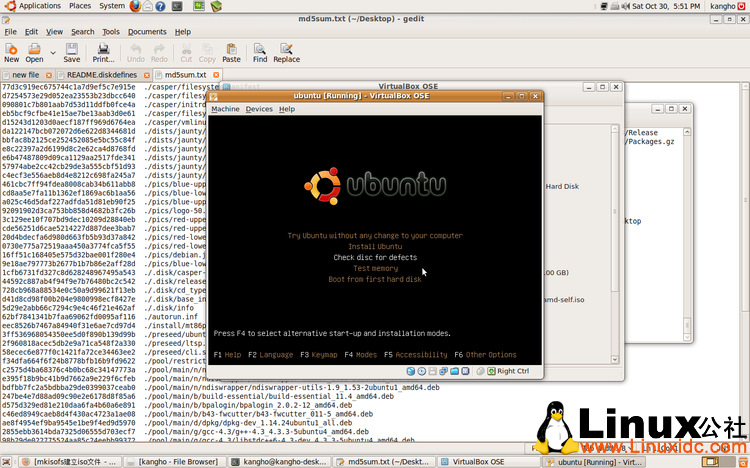Open Applications menu in top panel
Screen dimensions: 750x468
click(x=33, y=6)
